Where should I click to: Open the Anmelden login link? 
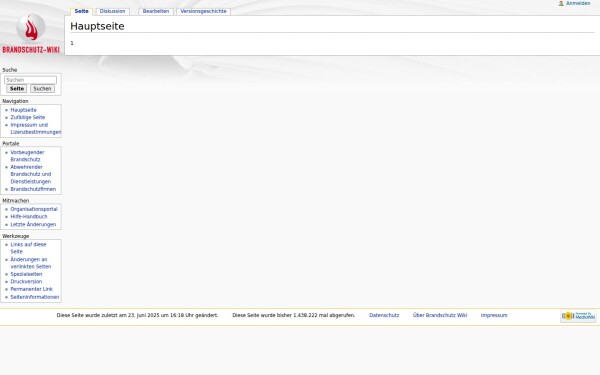coord(578,3)
